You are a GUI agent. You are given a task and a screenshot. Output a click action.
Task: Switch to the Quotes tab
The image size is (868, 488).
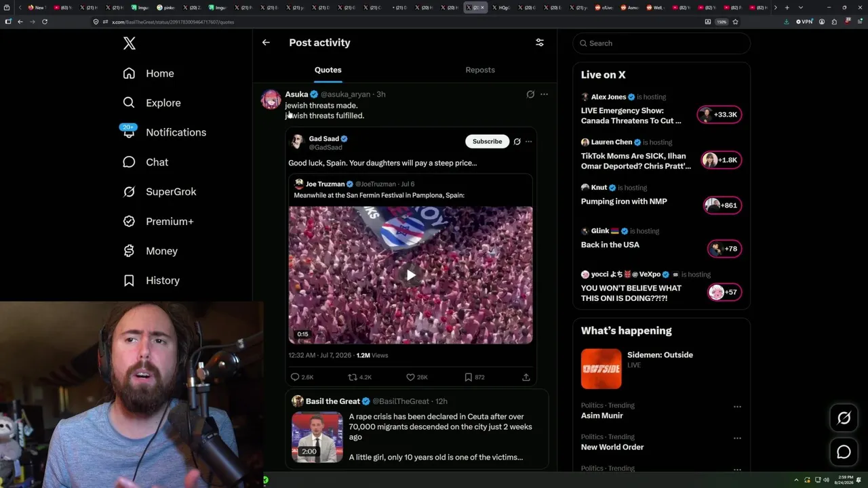(x=328, y=70)
